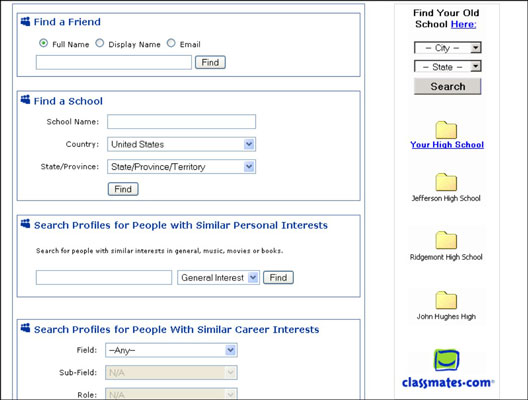Click the classmates.com smiley logo
The image size is (528, 400).
click(447, 360)
